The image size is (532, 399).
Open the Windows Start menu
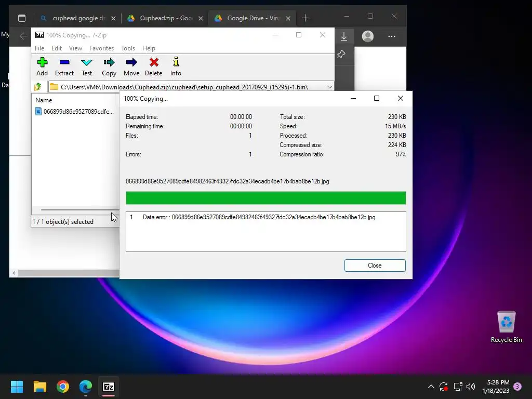(17, 387)
